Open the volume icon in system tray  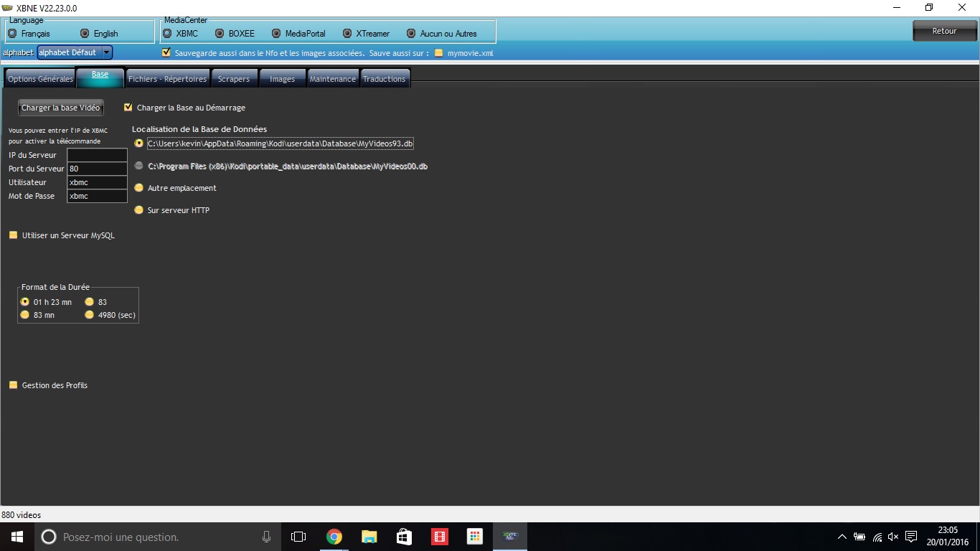(893, 537)
